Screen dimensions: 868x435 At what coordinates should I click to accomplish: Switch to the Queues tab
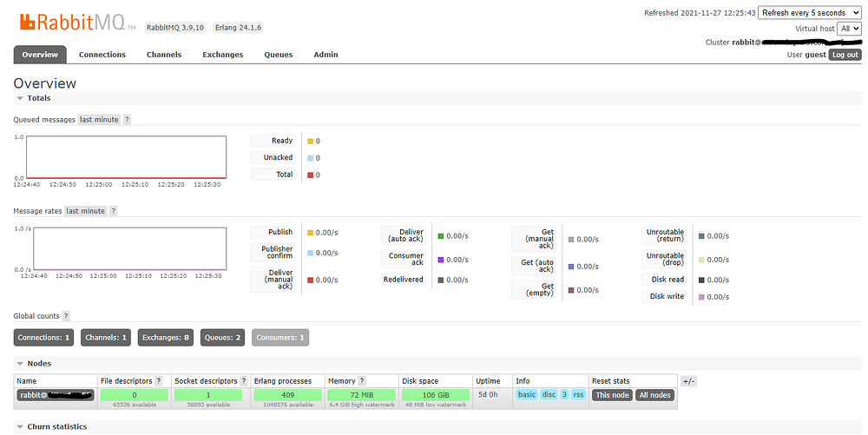(x=278, y=55)
